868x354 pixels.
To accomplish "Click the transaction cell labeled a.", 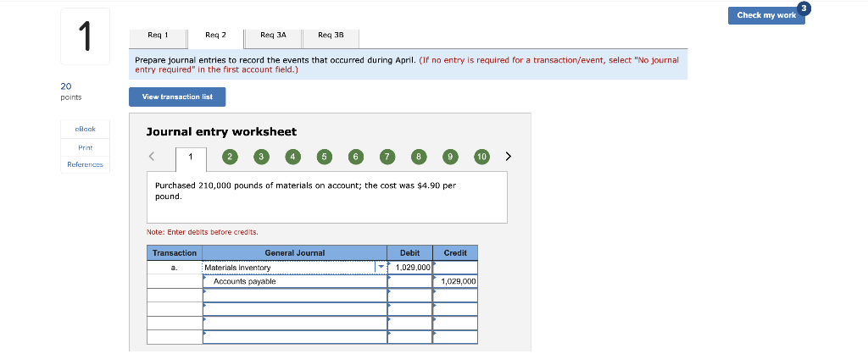I will tap(175, 268).
